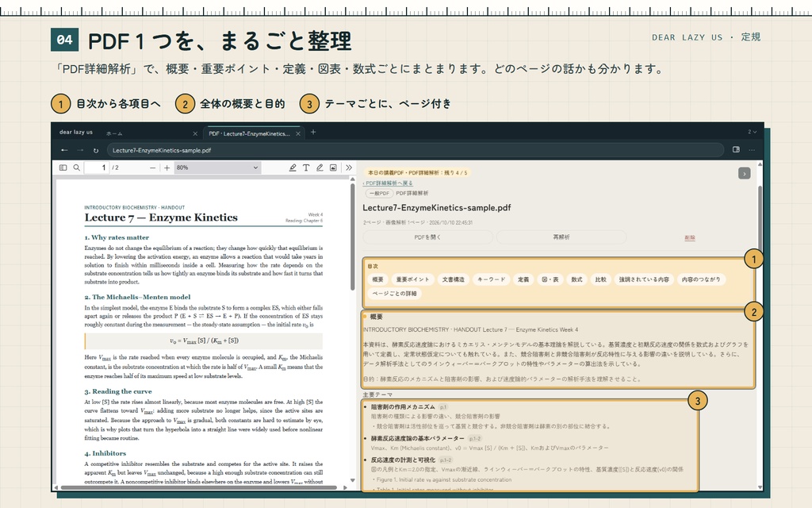812x508 pixels.
Task: Follow the PDF詳細解析へ戻る link
Action: coord(388,183)
